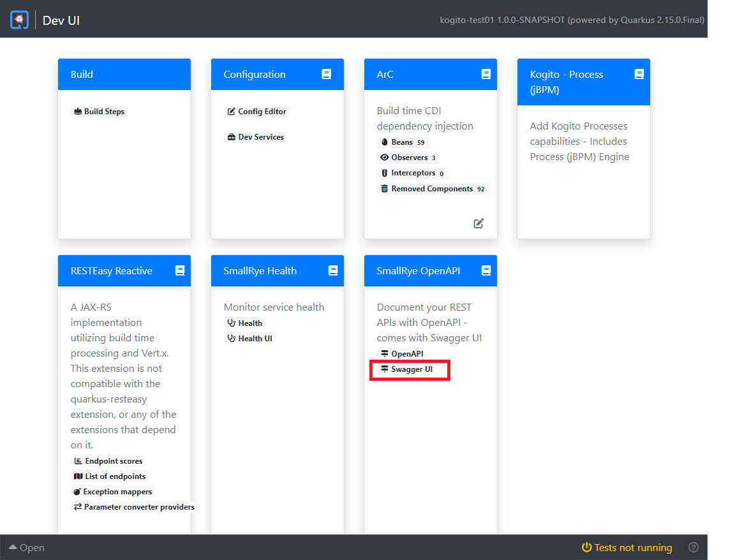
Task: Click the Health UI stethoscope icon
Action: pos(231,338)
